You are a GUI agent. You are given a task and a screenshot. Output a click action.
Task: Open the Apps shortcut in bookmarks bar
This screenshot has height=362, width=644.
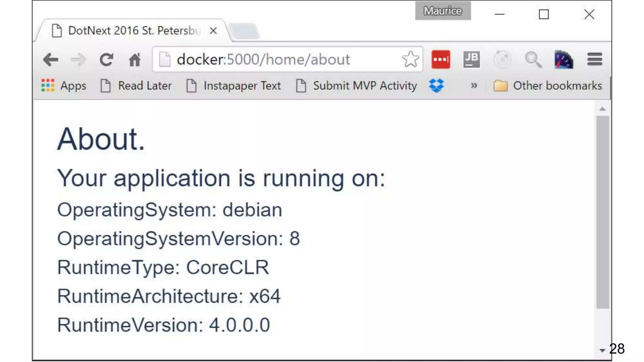pyautogui.click(x=64, y=85)
